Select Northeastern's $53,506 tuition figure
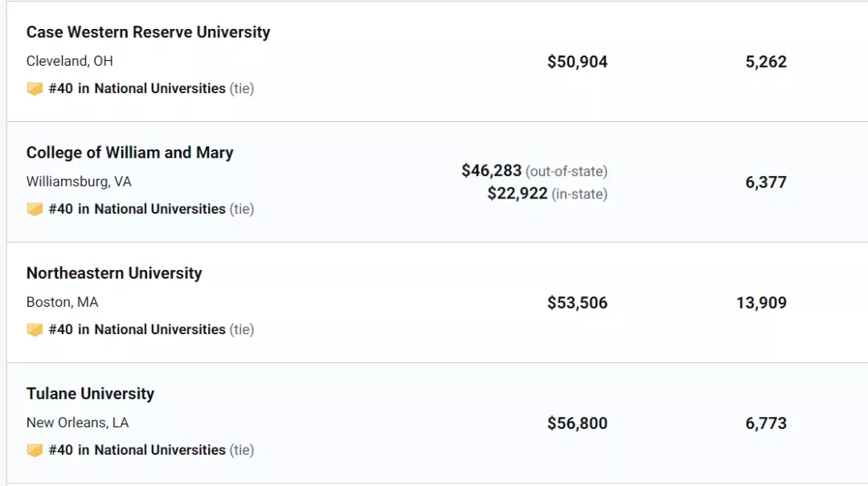Image resolution: width=868 pixels, height=486 pixels. [x=577, y=303]
